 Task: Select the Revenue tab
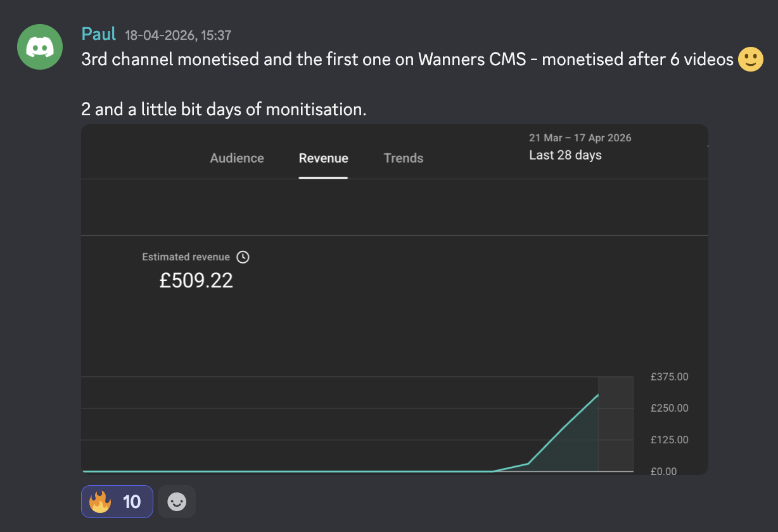[x=324, y=158]
